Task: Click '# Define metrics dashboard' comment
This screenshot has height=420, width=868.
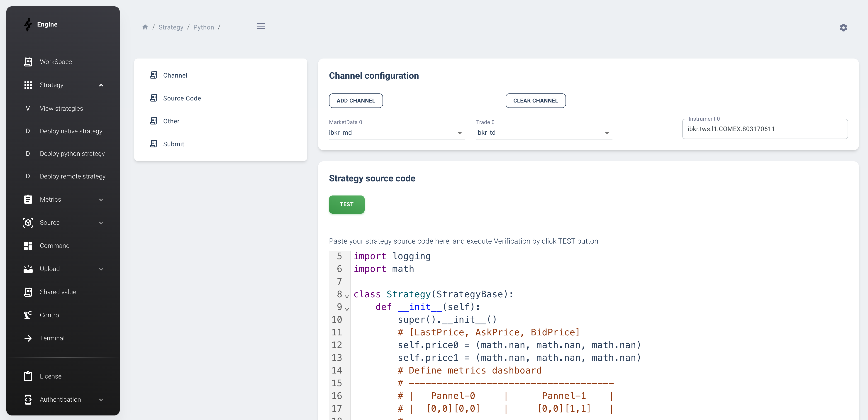Action: (x=469, y=371)
